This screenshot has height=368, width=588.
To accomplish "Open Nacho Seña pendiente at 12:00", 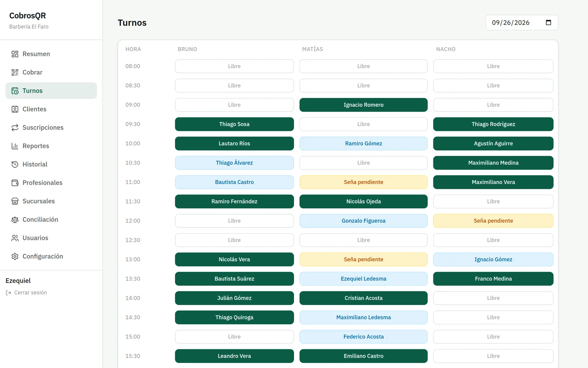I will tap(493, 221).
